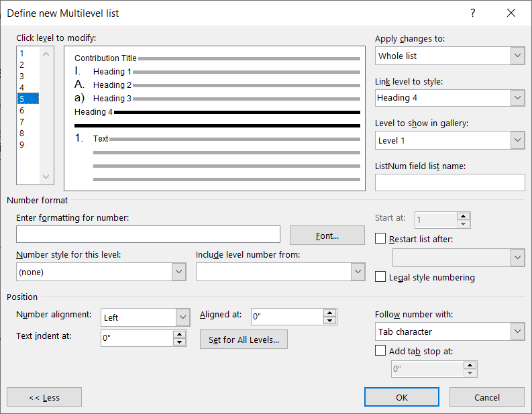Click the Aligned at value field

coord(287,317)
